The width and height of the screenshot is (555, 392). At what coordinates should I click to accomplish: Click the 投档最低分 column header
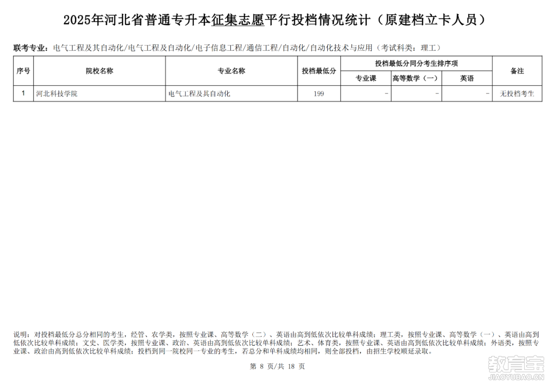[319, 71]
